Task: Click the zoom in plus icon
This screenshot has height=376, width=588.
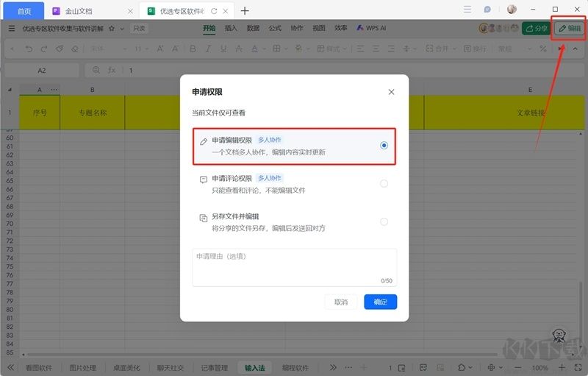Action: coord(562,367)
